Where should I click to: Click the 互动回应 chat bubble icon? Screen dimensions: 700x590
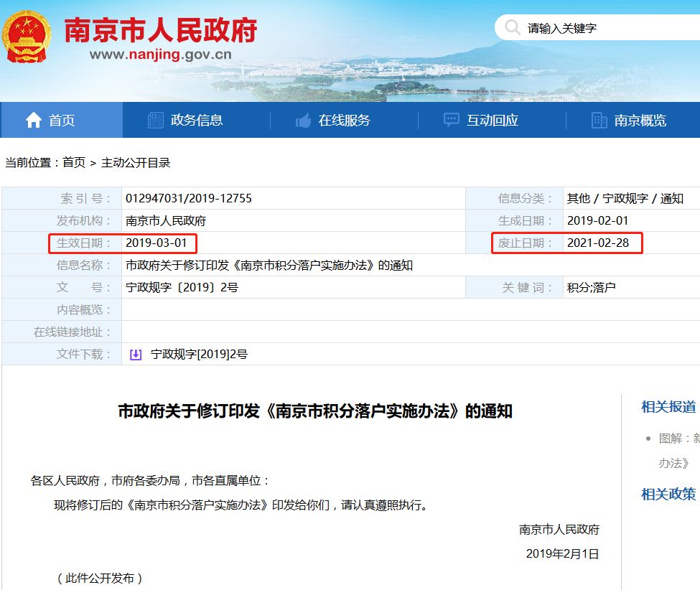(452, 120)
